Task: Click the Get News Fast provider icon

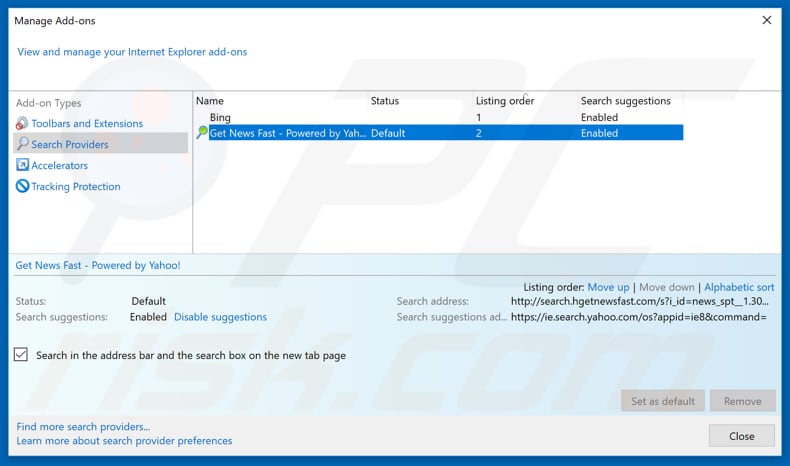Action: 202,132
